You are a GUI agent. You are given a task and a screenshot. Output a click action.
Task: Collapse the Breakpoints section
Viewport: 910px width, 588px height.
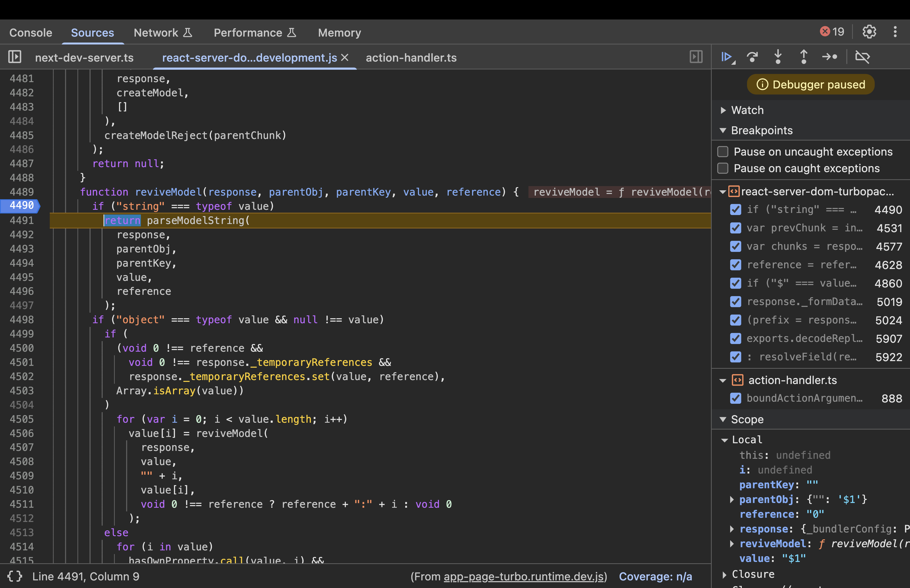coord(723,131)
